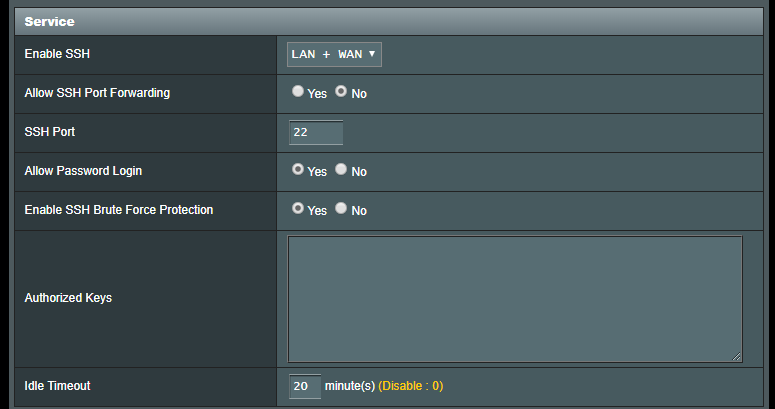Disable SSH Brute Force Protection with No

click(341, 209)
